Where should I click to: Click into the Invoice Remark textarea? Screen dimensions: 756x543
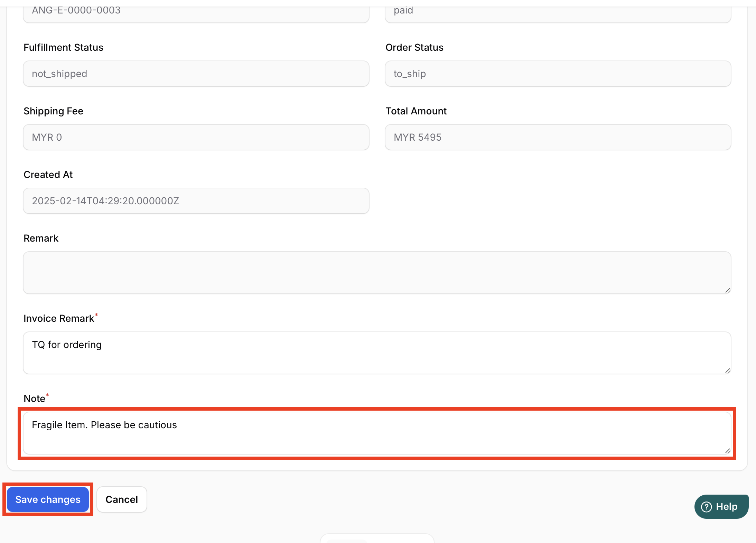(377, 353)
